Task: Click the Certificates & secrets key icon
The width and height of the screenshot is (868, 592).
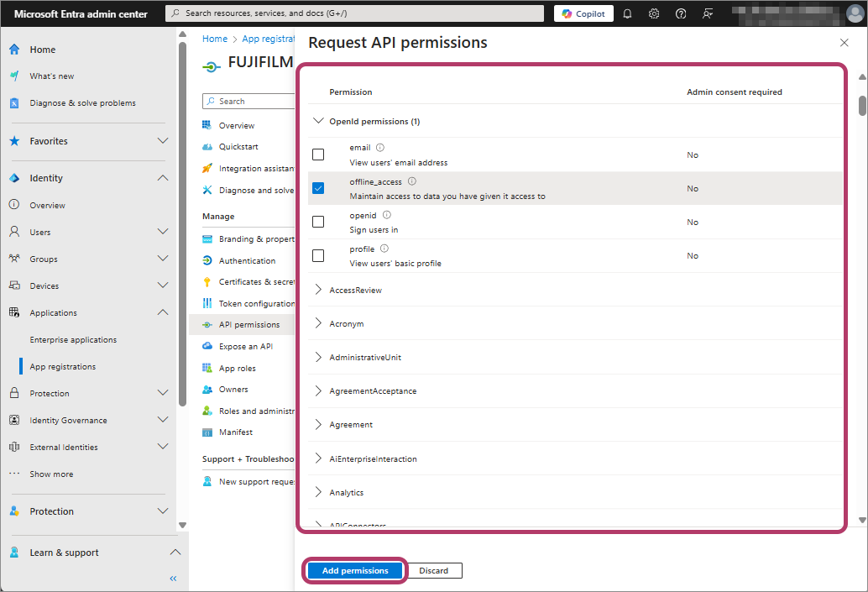Action: [x=207, y=282]
